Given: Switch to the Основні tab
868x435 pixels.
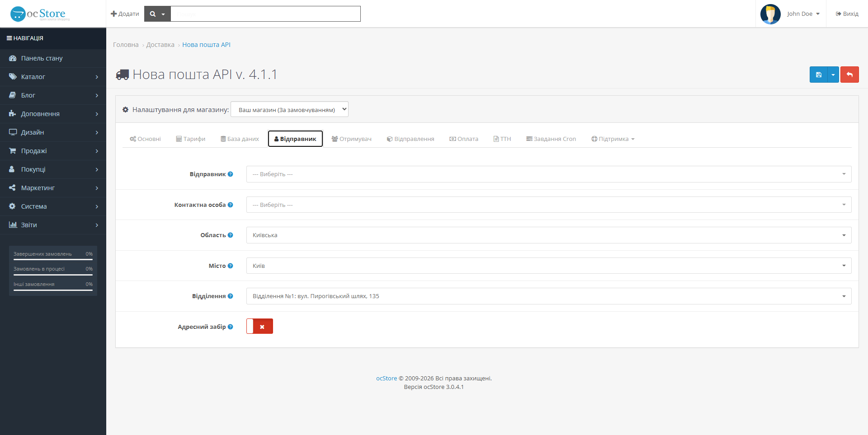Looking at the screenshot, I should (x=145, y=139).
